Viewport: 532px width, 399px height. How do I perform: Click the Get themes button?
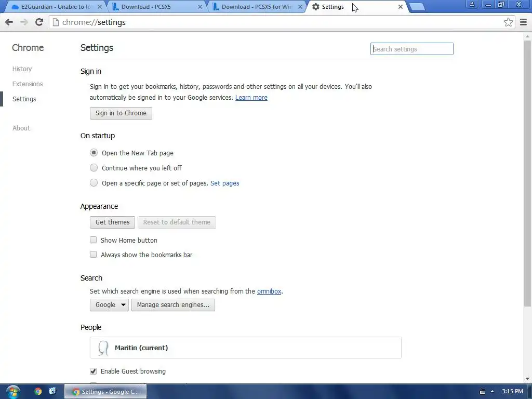pyautogui.click(x=112, y=222)
